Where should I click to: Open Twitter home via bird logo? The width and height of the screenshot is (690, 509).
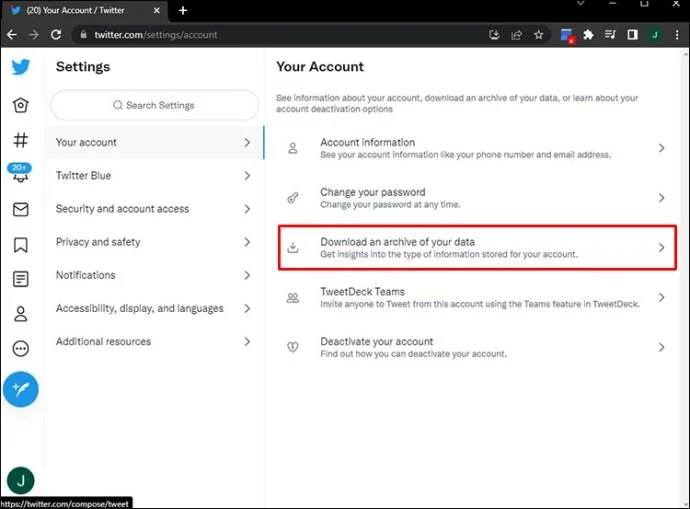[x=21, y=67]
